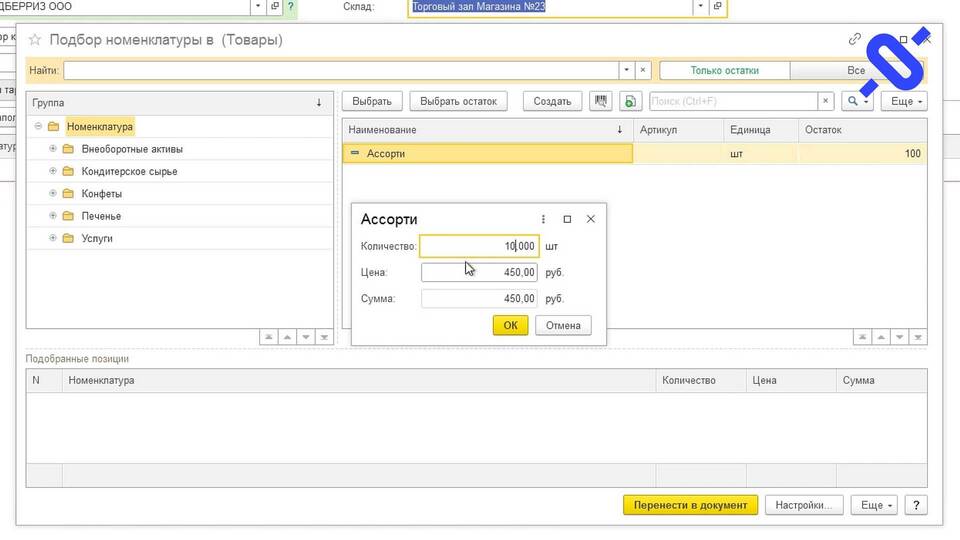Clear the Найти field with X
The height and width of the screenshot is (540, 960).
pyautogui.click(x=643, y=71)
